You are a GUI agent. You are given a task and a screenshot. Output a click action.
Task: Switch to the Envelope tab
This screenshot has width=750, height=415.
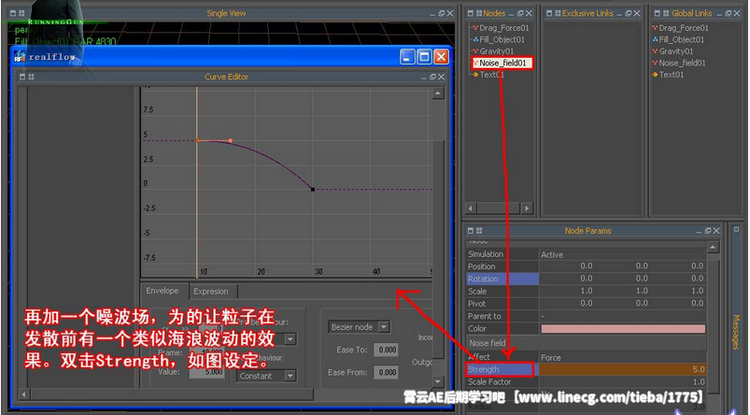tap(163, 291)
